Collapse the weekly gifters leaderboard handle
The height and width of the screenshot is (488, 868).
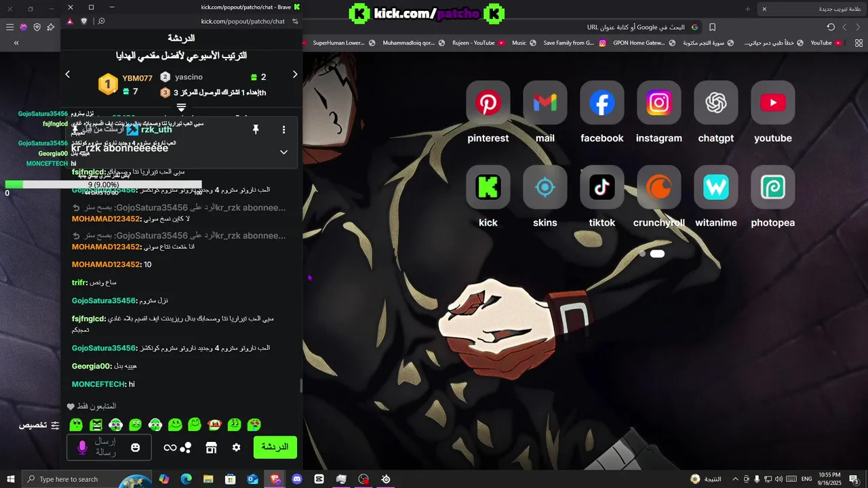181,108
